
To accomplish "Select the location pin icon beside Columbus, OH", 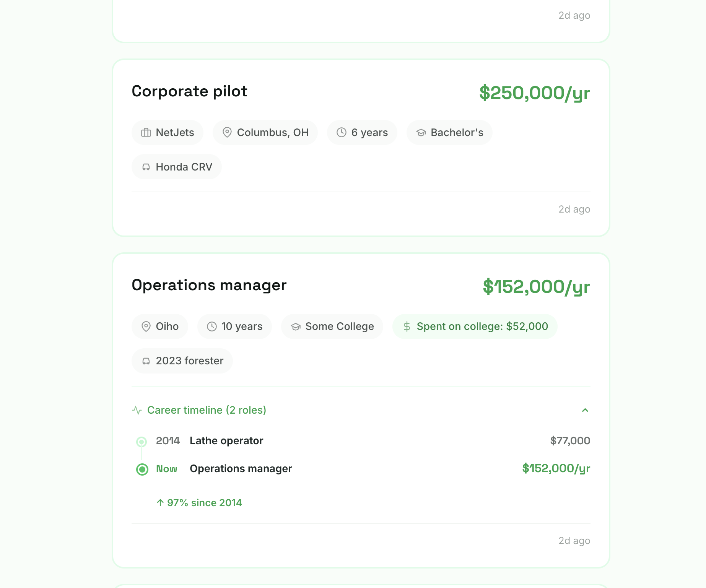I will [x=227, y=132].
